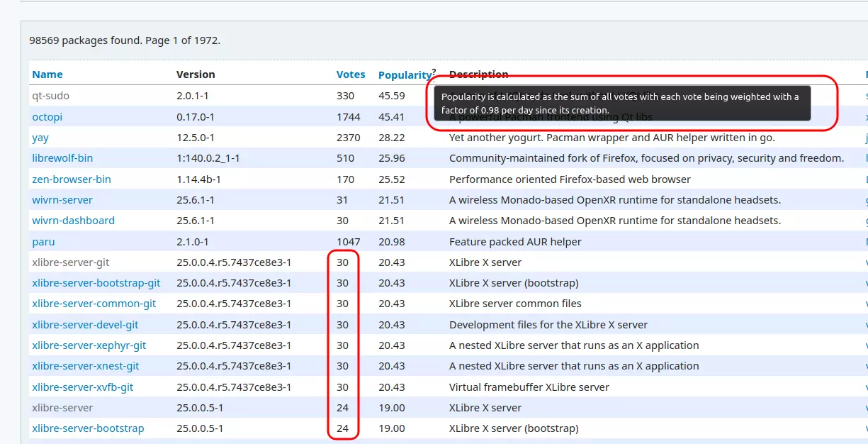This screenshot has width=868, height=444.
Task: Open the xlibre-server package link
Action: click(x=62, y=408)
